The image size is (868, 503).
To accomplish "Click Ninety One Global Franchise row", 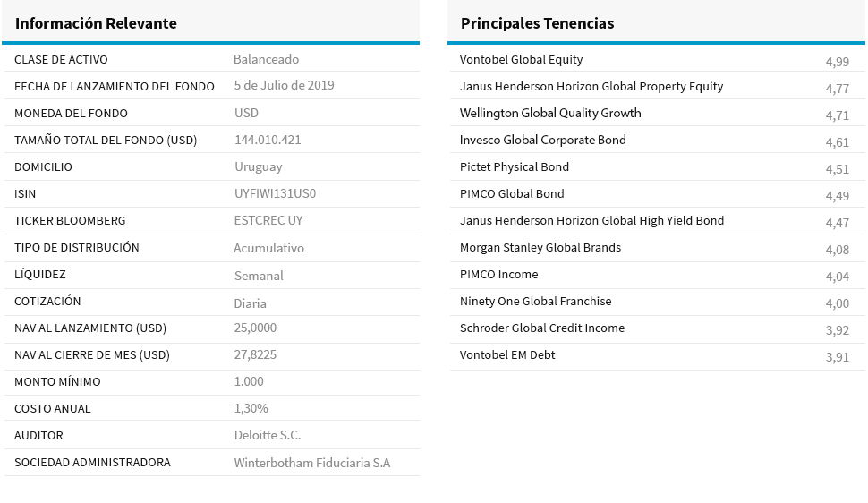I will 535,302.
